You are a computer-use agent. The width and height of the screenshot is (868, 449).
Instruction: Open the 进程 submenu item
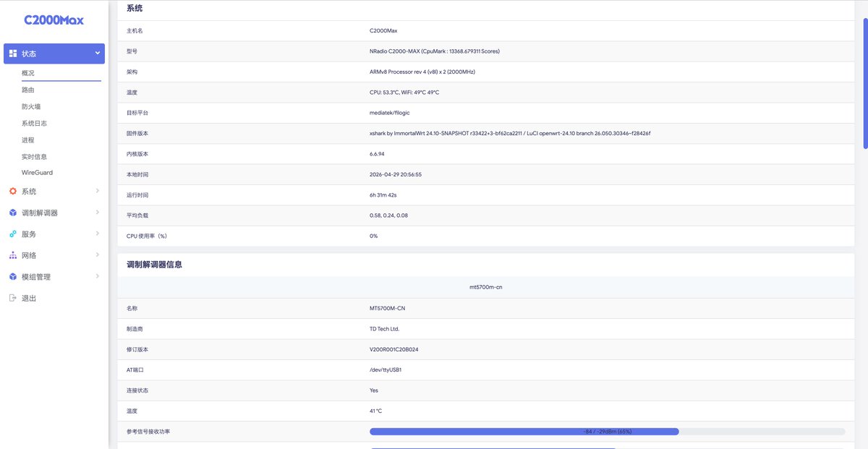[x=28, y=140]
